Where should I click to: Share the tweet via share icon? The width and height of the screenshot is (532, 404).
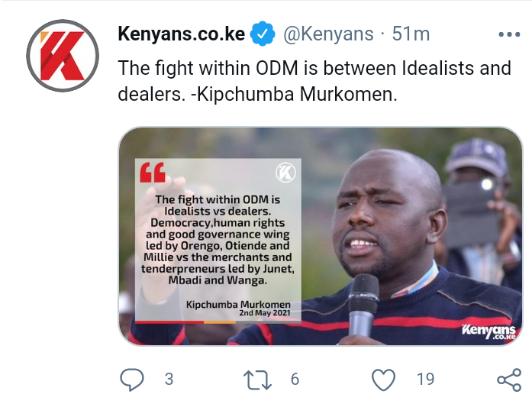pos(509,380)
